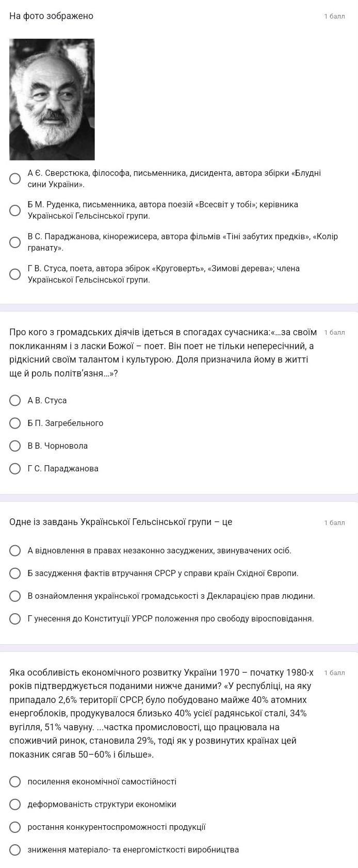Select В В. Чорновола option
This screenshot has height=868, width=358.
15,446
